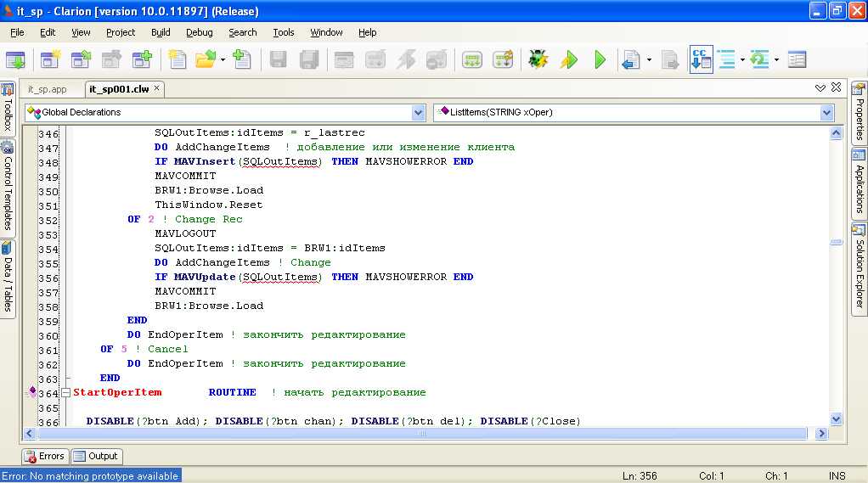The height and width of the screenshot is (483, 868).
Task: Click the page with blue back arrow
Action: click(x=630, y=59)
